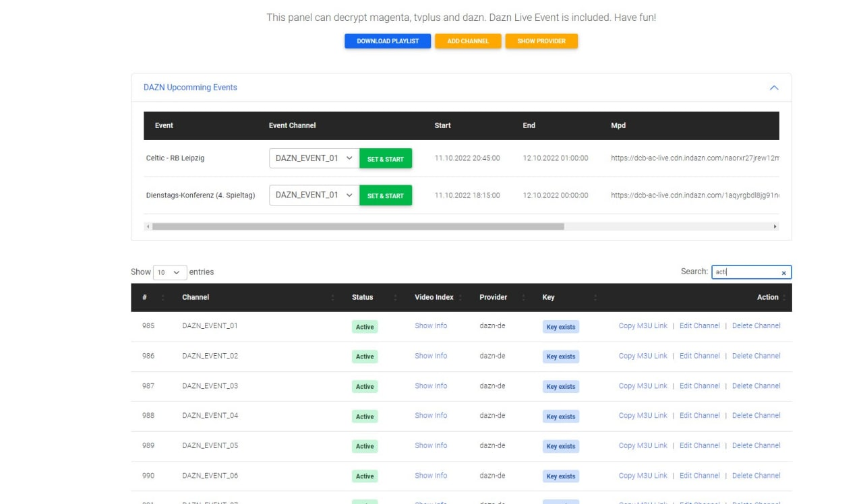
Task: Open Show Info for DAZN_EVENT_01
Action: point(431,325)
